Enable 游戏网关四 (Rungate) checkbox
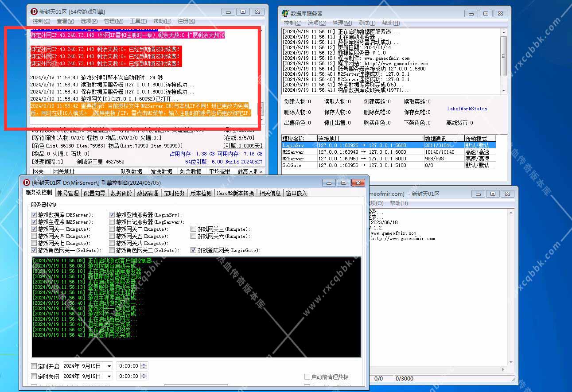The image size is (572, 392). click(34, 236)
